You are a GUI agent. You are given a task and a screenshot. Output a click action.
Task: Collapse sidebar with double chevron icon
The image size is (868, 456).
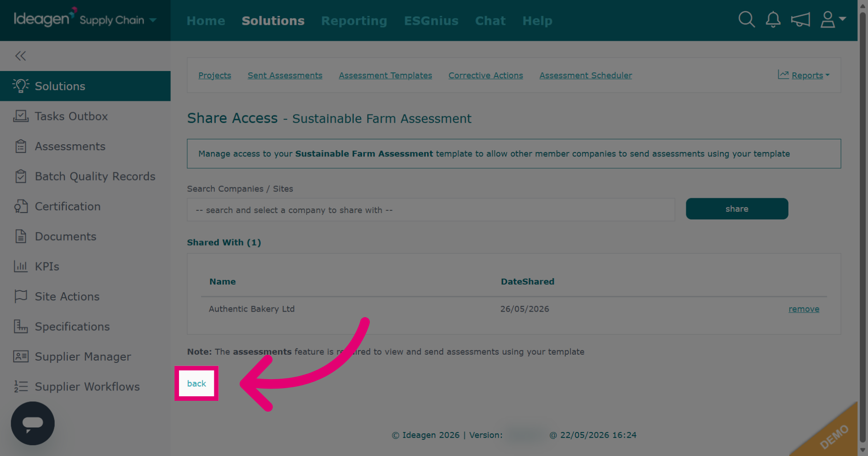pyautogui.click(x=20, y=56)
